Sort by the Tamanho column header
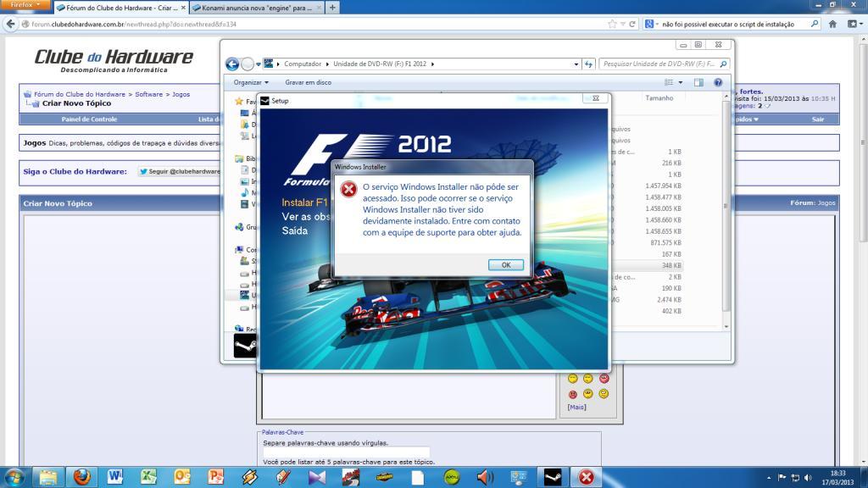The width and height of the screenshot is (868, 488). pos(659,98)
